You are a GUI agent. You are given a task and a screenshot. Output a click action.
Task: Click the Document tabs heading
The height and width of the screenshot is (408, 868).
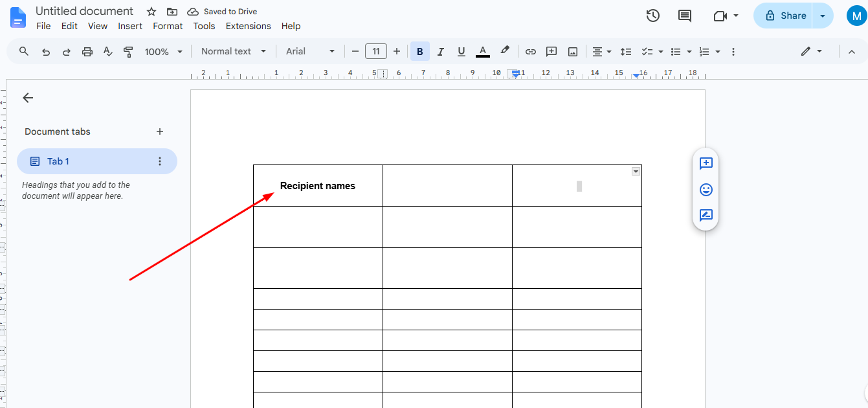(58, 131)
